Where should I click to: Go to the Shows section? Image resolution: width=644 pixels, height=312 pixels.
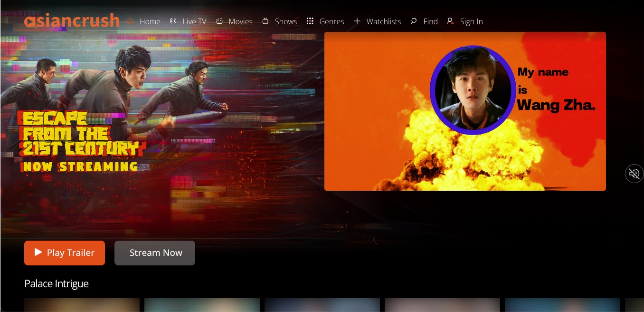(286, 21)
